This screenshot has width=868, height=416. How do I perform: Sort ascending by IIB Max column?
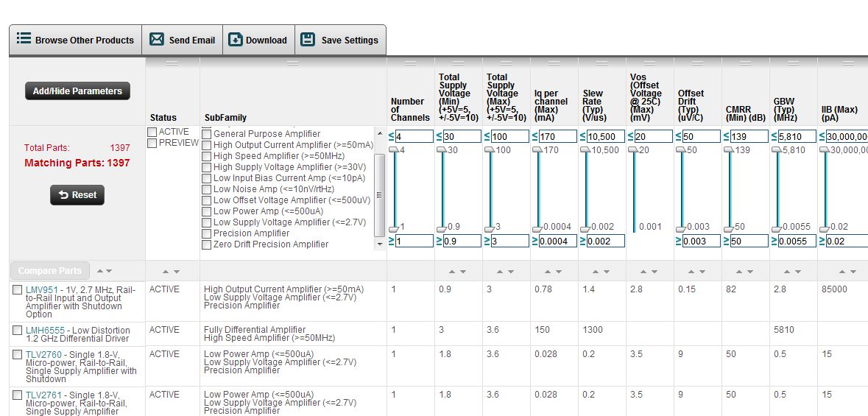pos(841,272)
